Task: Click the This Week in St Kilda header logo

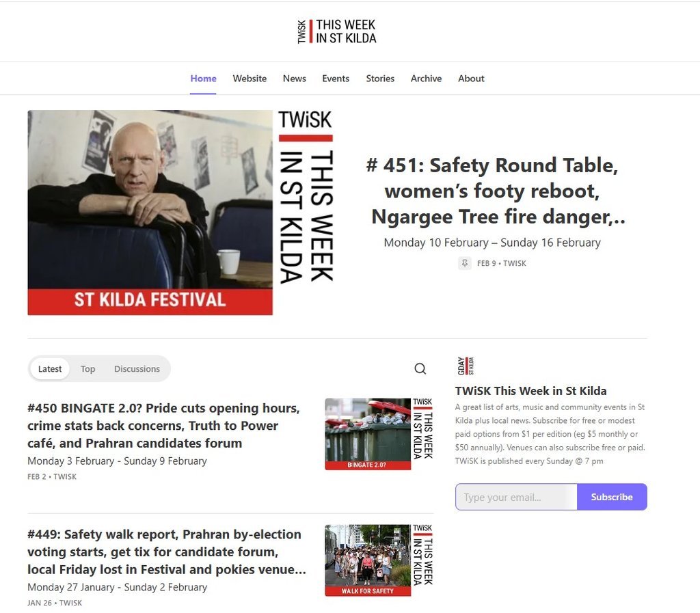Action: [337, 31]
